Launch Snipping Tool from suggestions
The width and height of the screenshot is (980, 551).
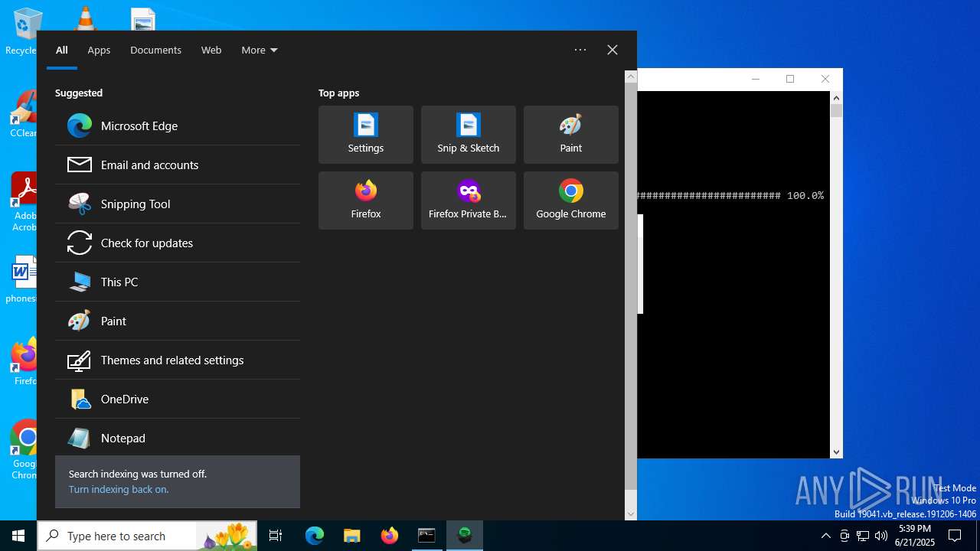point(178,204)
